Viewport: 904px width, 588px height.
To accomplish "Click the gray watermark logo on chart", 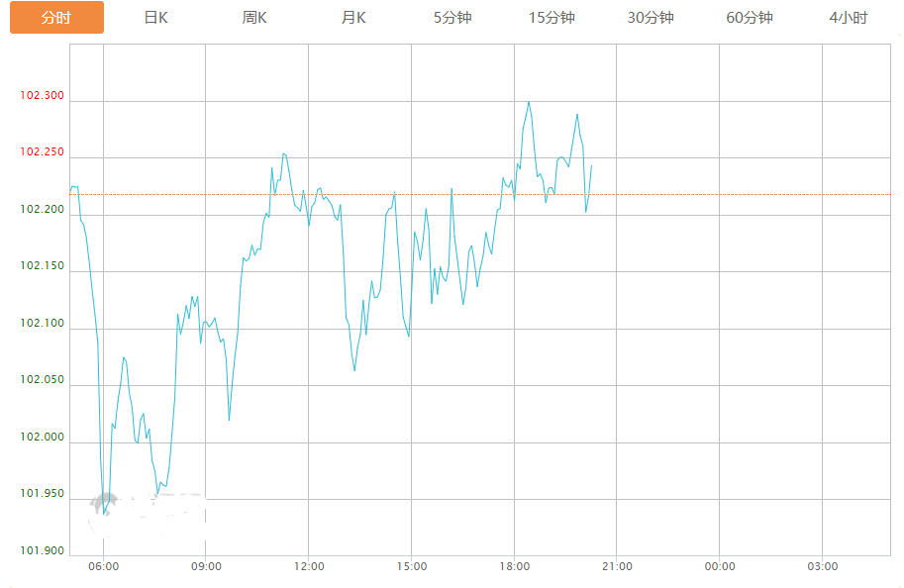I will (x=104, y=503).
